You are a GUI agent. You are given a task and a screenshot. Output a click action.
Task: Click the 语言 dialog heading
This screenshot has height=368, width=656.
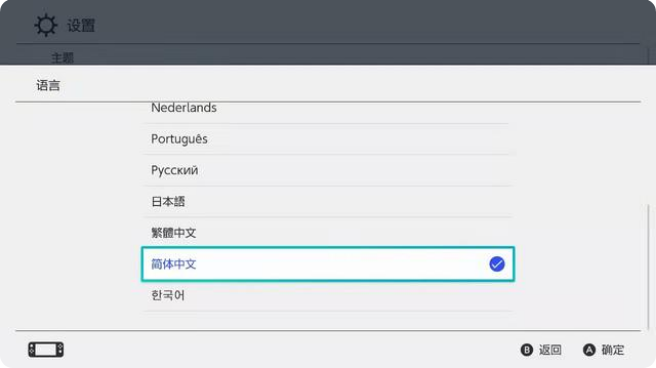[48, 86]
